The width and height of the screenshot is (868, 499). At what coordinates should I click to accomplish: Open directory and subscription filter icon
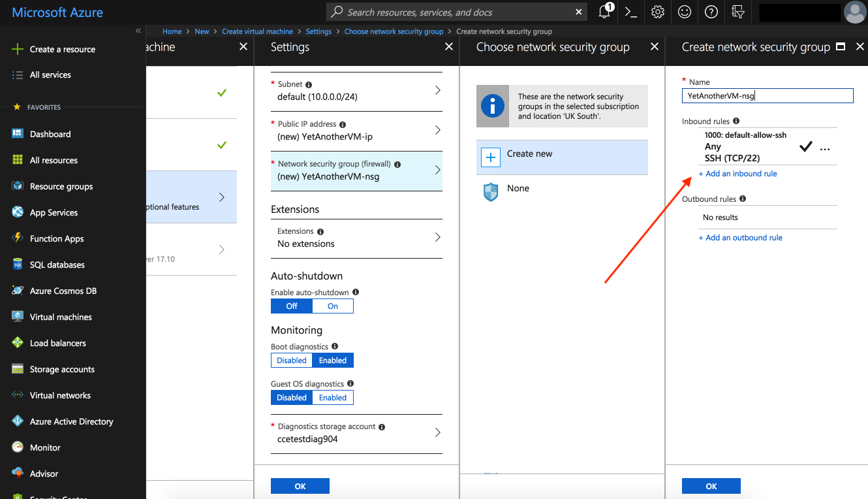click(738, 12)
